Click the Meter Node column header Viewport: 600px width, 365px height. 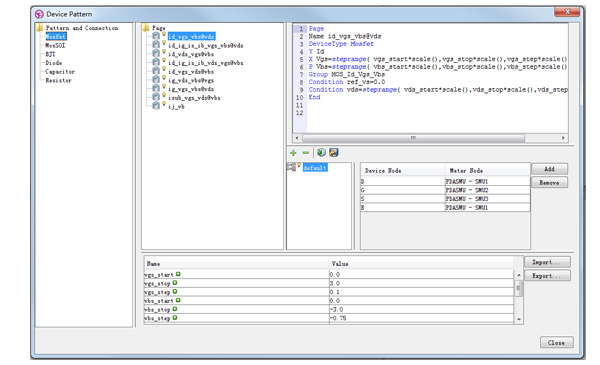tap(488, 171)
